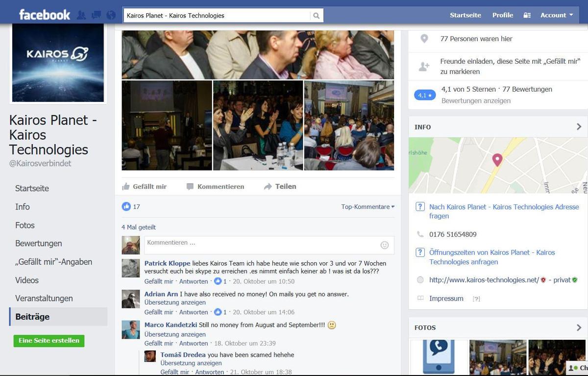588x376 pixels.
Task: Click the globe icon beside website URL
Action: (420, 280)
